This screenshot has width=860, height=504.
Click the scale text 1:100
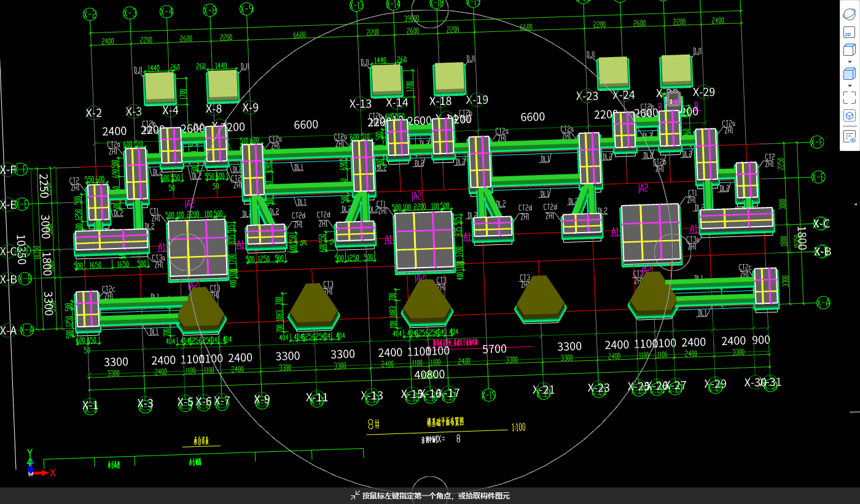[518, 428]
